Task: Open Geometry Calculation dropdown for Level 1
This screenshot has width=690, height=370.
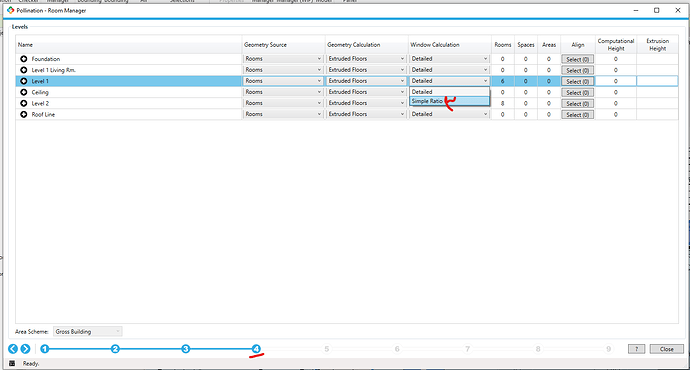Action: 366,81
